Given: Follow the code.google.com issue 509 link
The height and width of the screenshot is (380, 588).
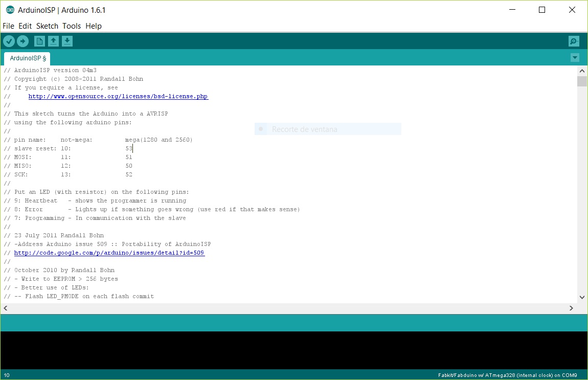Looking at the screenshot, I should coord(109,253).
